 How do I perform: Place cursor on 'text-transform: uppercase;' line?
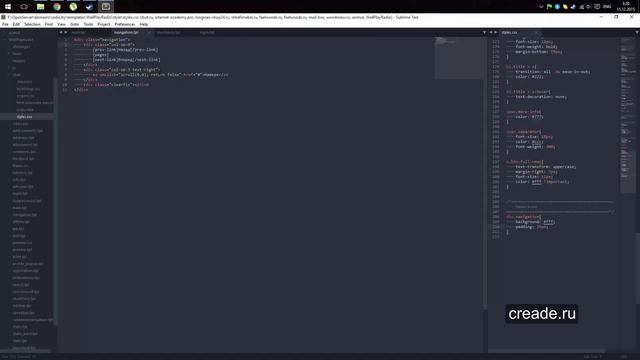(546, 167)
